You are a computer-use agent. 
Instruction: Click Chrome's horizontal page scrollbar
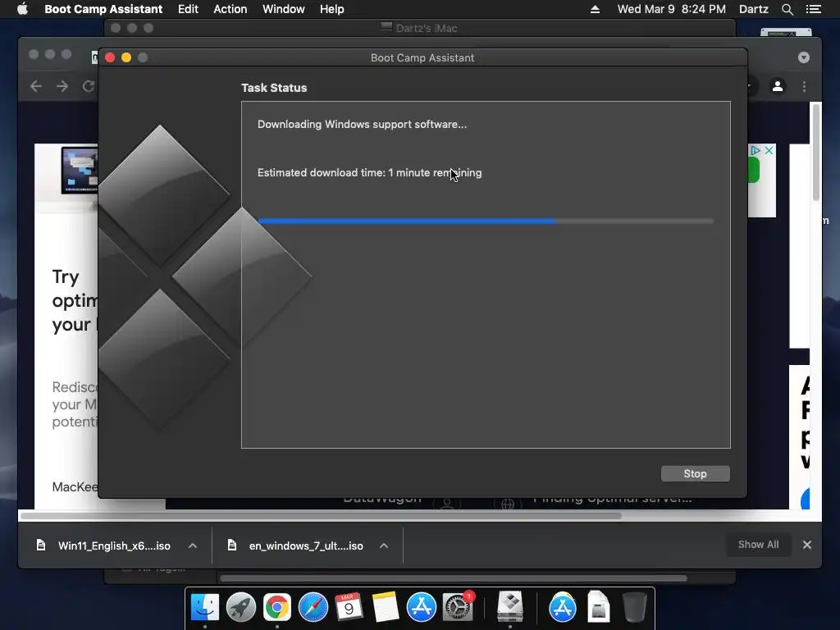[321, 516]
